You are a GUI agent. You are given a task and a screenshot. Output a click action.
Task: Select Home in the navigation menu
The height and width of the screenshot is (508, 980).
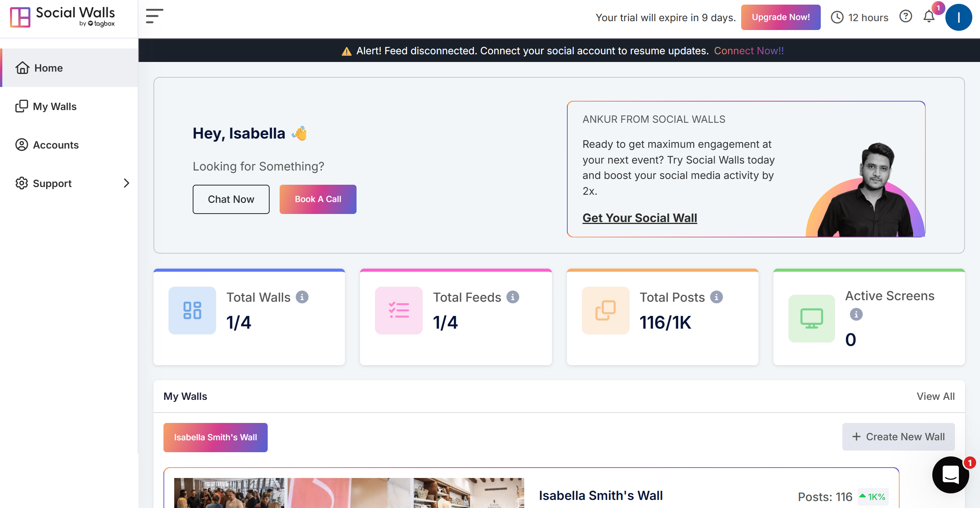[48, 68]
